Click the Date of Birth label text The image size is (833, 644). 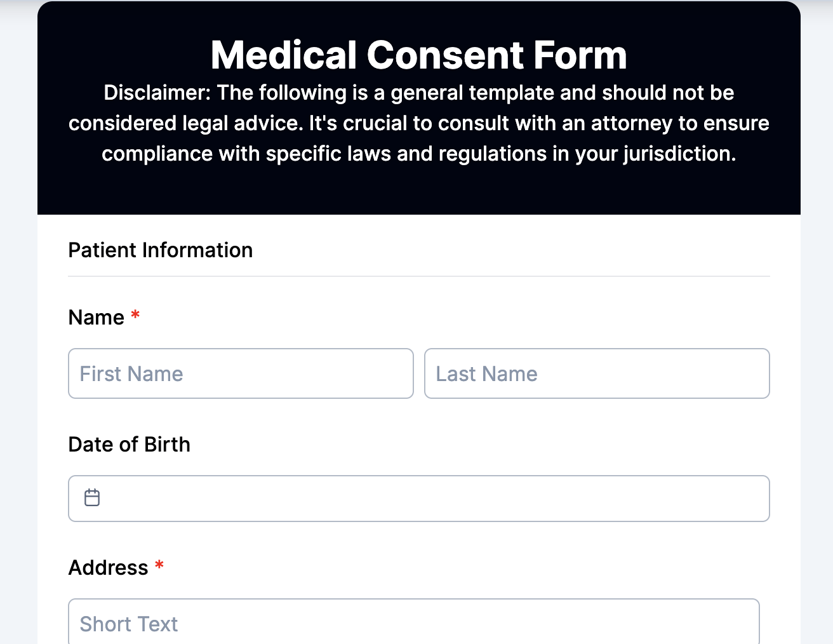coord(130,445)
